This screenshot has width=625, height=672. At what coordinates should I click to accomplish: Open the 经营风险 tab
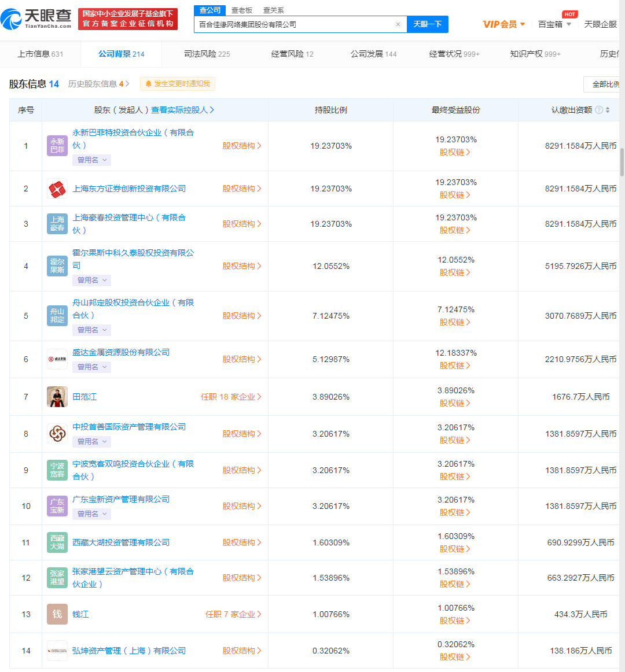(292, 54)
